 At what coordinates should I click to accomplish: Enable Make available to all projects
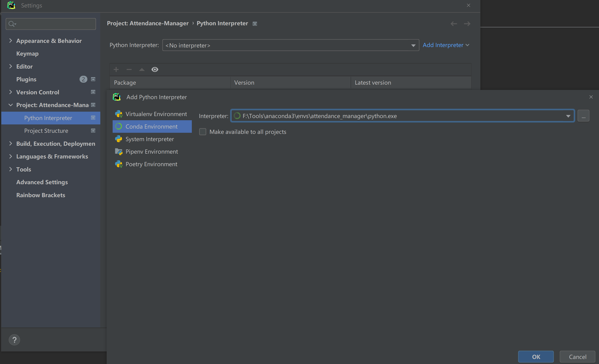click(x=203, y=132)
